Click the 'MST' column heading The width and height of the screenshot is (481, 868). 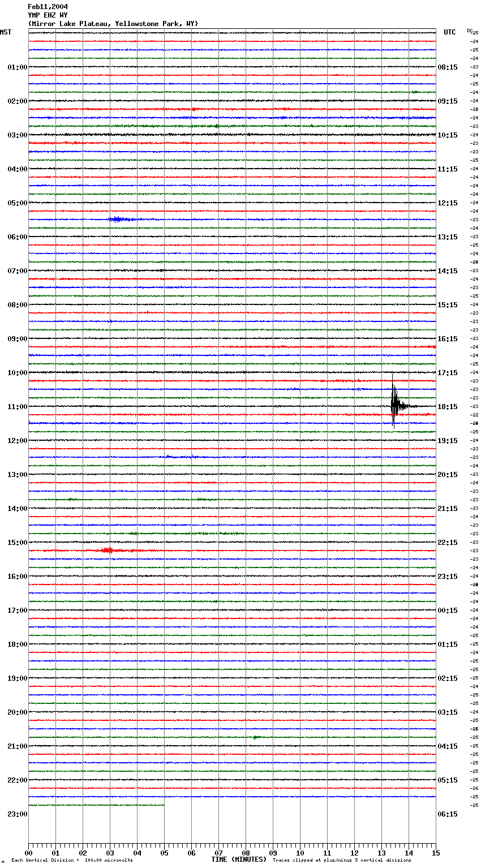point(6,32)
